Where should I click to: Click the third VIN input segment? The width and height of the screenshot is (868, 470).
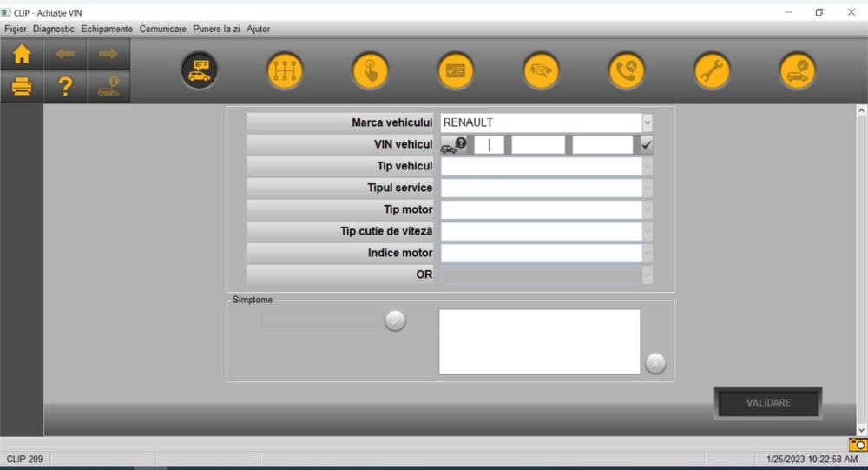[602, 145]
